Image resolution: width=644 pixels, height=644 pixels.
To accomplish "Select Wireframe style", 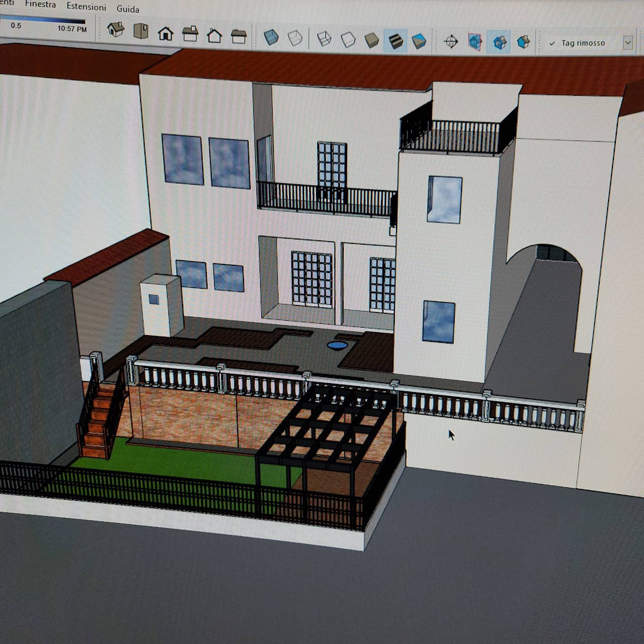I will [324, 39].
